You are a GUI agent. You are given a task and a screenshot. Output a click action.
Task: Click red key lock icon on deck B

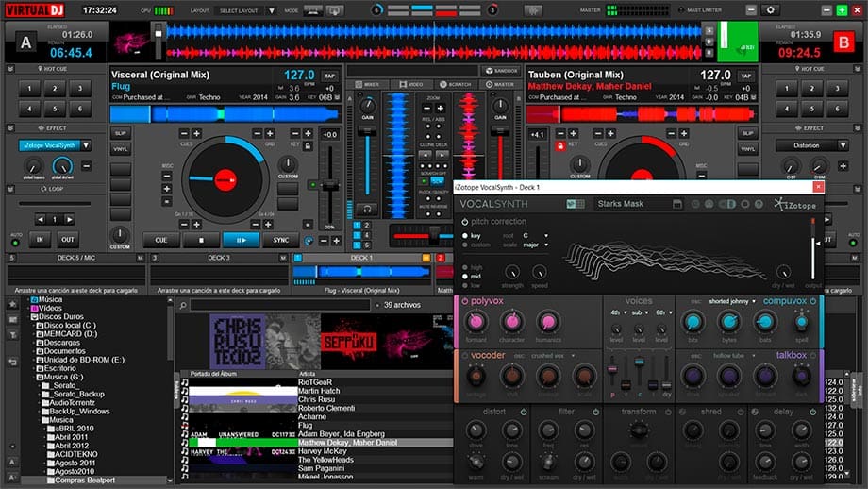(x=560, y=146)
